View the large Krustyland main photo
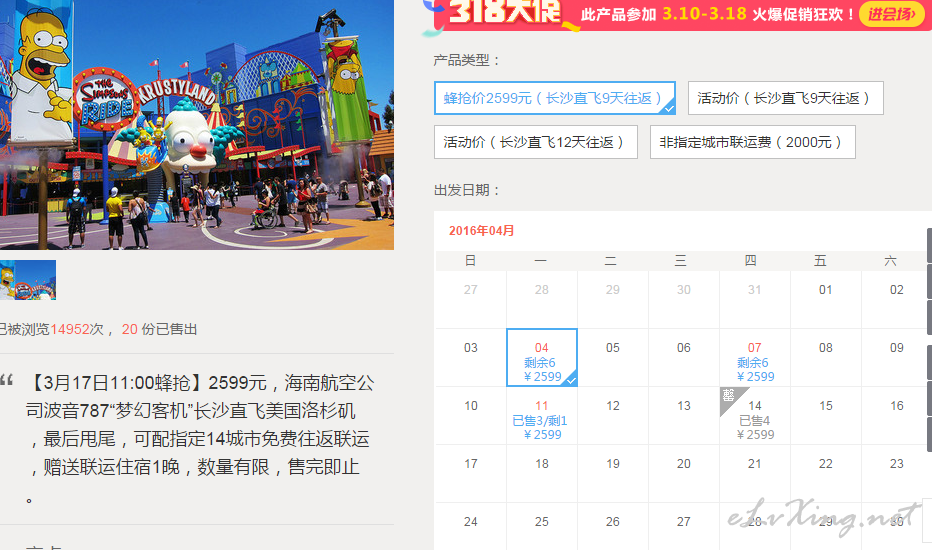The height and width of the screenshot is (550, 932). pos(197,125)
